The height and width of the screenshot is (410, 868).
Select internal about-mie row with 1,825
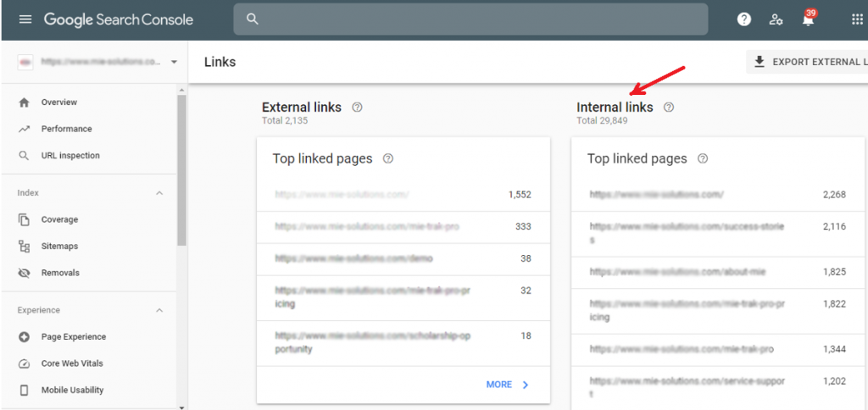point(719,272)
